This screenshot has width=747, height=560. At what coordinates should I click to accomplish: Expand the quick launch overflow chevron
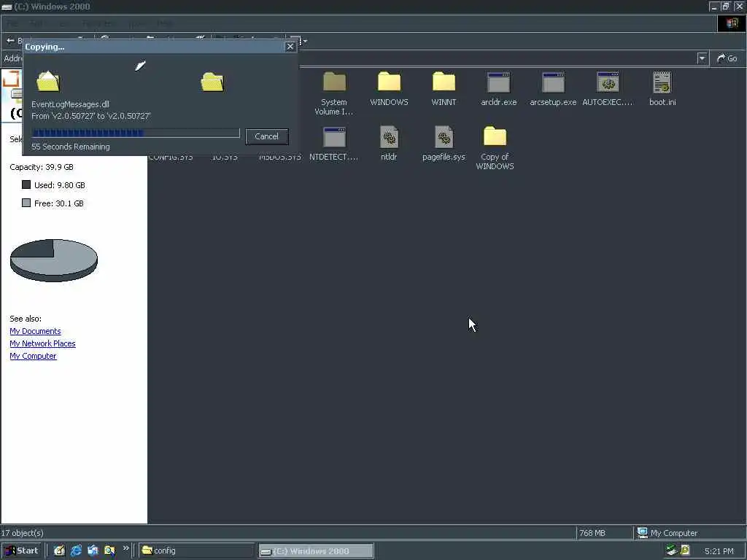click(x=125, y=548)
